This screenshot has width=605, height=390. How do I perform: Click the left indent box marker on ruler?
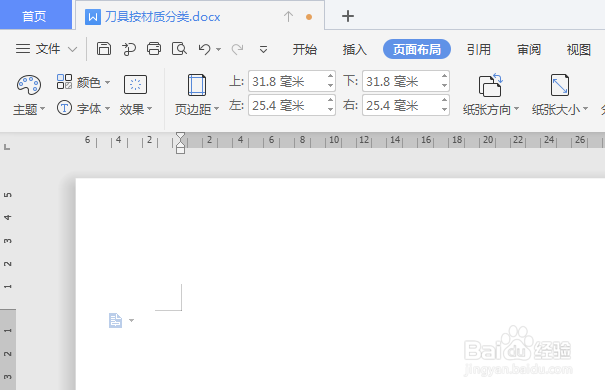[180, 150]
